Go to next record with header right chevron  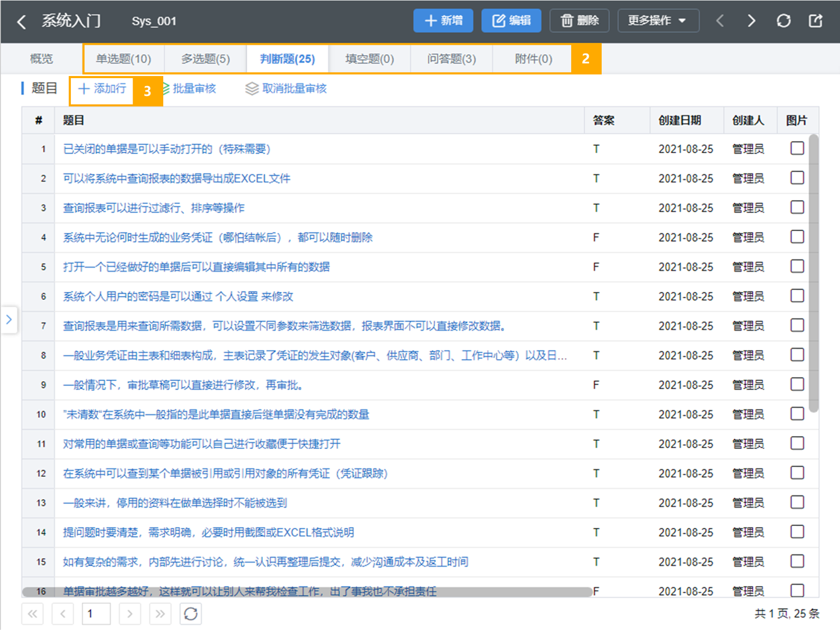[x=751, y=21]
